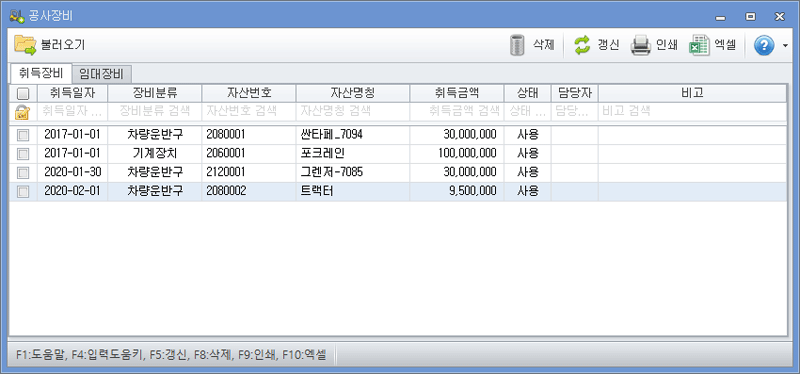
Task: Click the 자산번호 검색 filter field
Action: (x=248, y=111)
